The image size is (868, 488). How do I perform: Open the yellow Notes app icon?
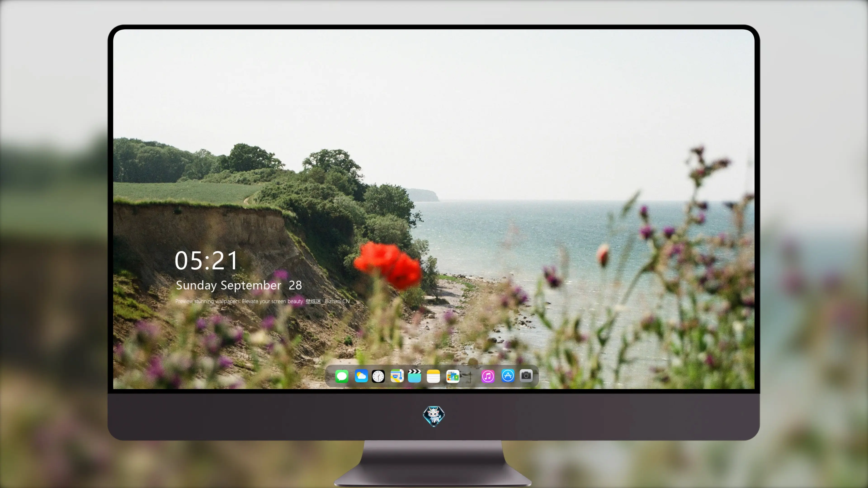pos(433,376)
